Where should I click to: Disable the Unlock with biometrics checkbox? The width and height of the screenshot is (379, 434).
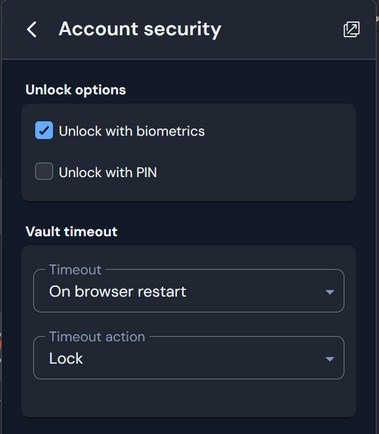(44, 130)
